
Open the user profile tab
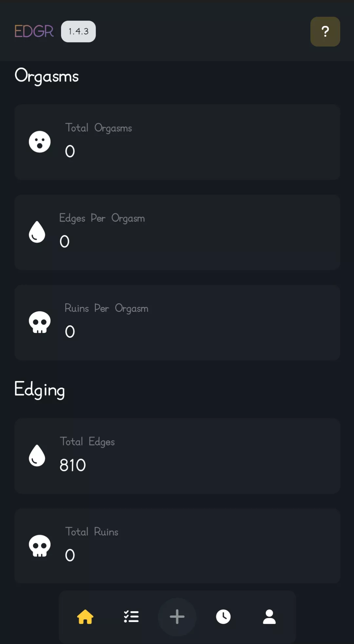269,617
